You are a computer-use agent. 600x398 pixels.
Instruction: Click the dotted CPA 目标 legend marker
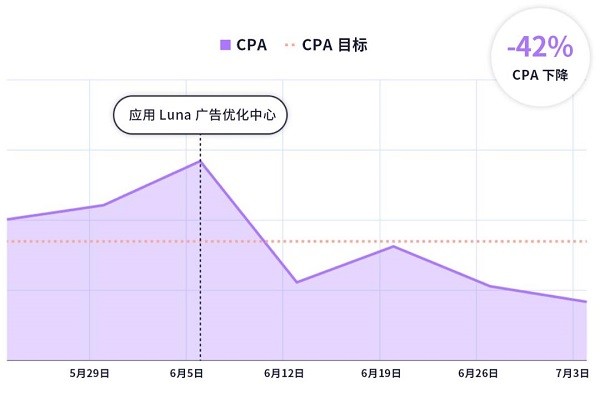[x=290, y=45]
